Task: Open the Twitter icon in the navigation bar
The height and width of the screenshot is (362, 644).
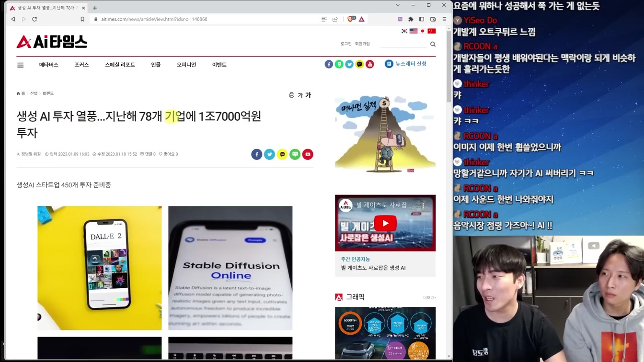Action: click(x=349, y=64)
